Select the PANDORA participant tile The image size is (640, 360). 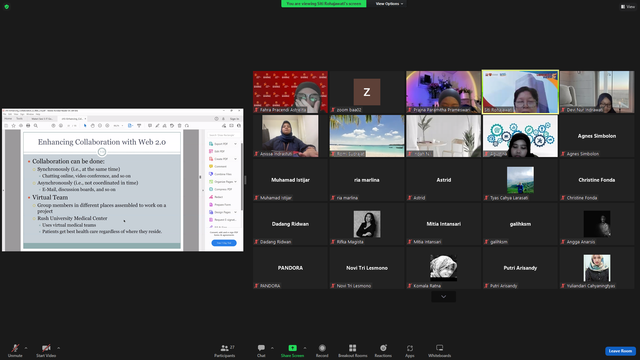(290, 268)
